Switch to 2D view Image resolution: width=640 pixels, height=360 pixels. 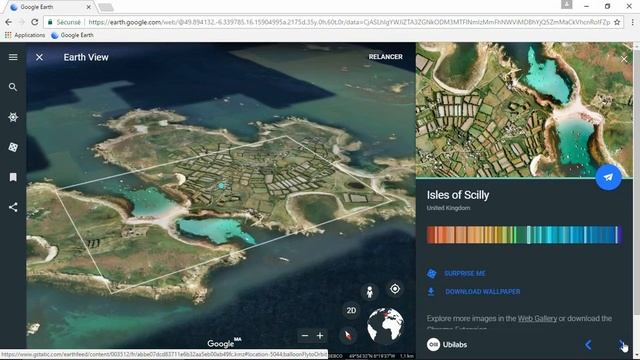(351, 311)
